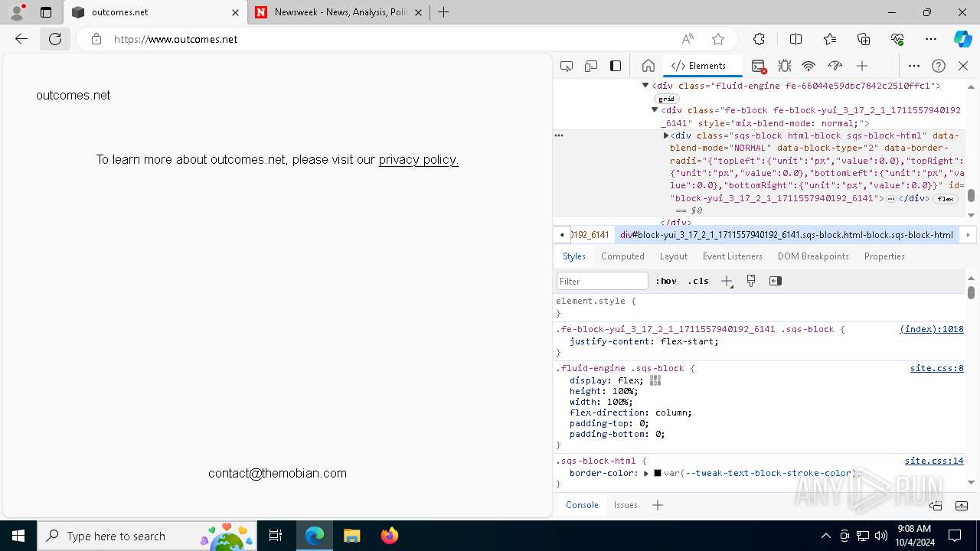Image resolution: width=980 pixels, height=551 pixels.
Task: Go back to the previous page
Action: (x=21, y=39)
